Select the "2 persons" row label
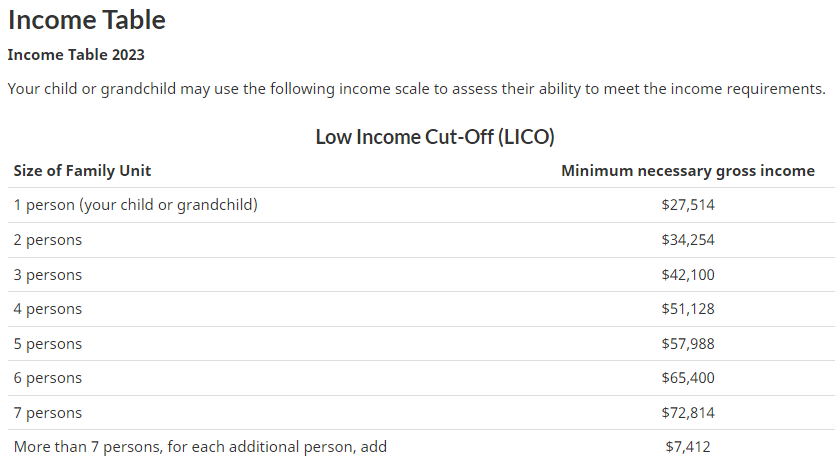 [48, 240]
